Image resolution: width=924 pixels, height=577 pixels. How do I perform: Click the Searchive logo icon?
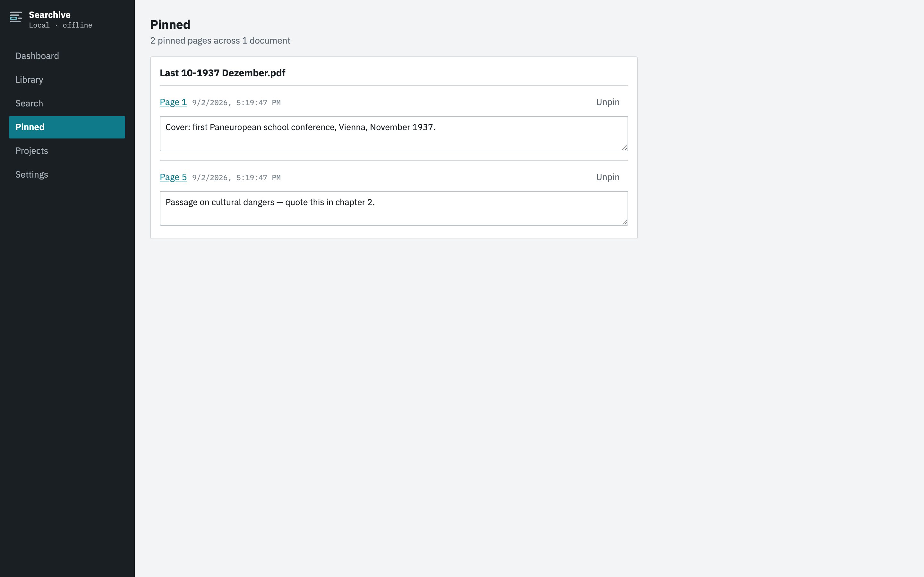point(16,17)
